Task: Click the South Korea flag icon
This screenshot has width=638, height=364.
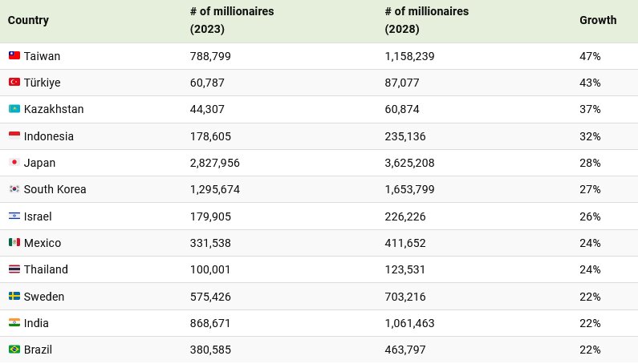Action: coord(14,189)
